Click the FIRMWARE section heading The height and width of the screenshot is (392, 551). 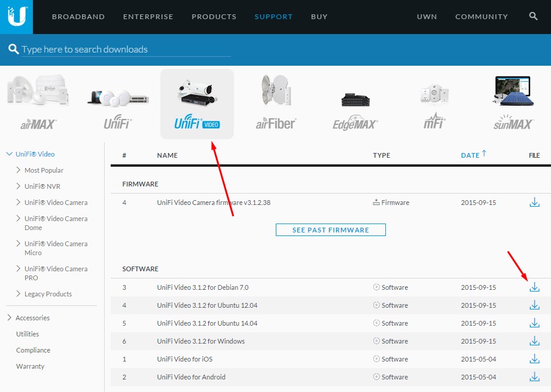click(x=140, y=184)
